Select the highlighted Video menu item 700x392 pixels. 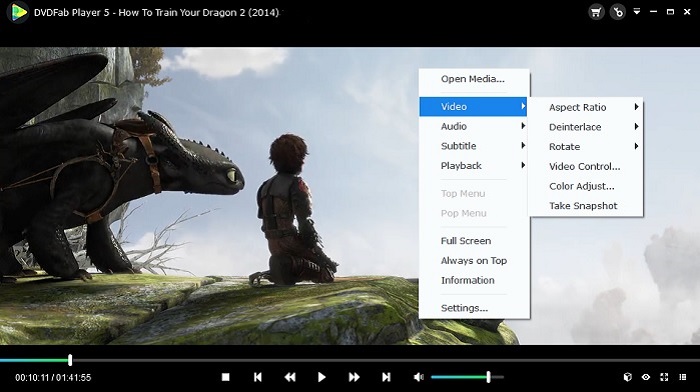pyautogui.click(x=473, y=107)
